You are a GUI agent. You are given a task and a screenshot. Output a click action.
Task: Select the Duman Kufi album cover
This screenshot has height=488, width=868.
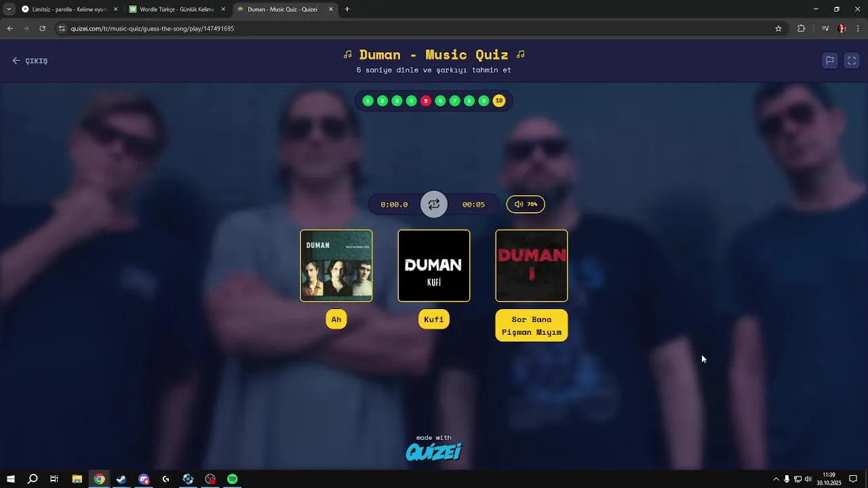pos(434,266)
